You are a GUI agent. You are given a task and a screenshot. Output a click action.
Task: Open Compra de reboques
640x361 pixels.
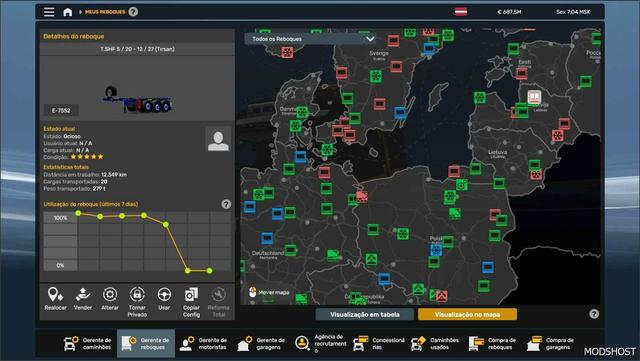click(x=493, y=343)
